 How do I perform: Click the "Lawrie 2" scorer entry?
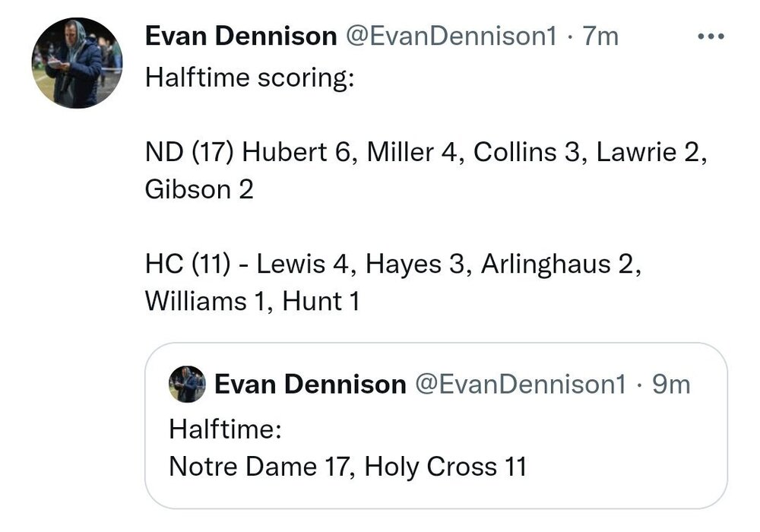tap(648, 152)
